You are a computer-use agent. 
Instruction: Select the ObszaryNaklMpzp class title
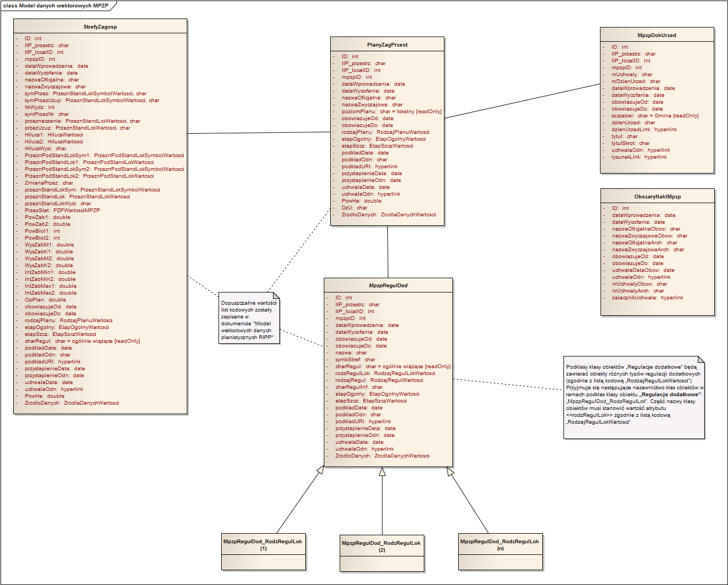tap(658, 197)
